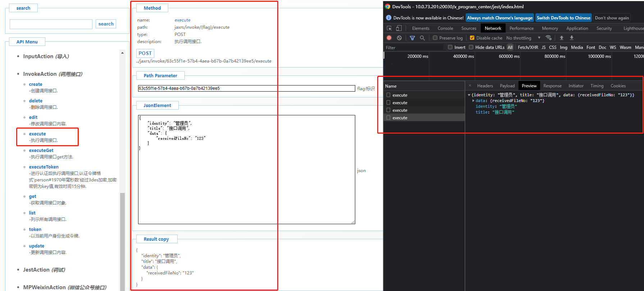Filter requests by Wasm type
The width and height of the screenshot is (644, 291).
(x=625, y=47)
